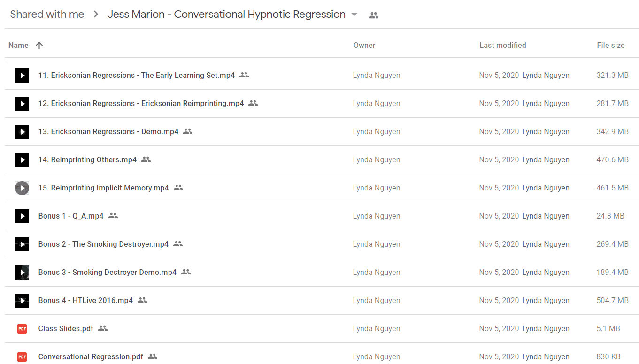
Task: Click the video thumbnail for Bonus 2 Smoking Destroyer
Action: (22, 244)
